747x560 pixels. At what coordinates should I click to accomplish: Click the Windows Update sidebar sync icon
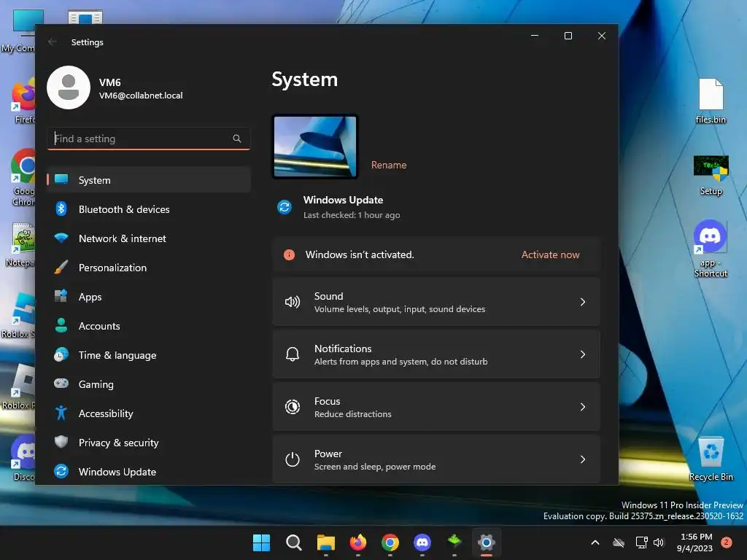coord(61,471)
